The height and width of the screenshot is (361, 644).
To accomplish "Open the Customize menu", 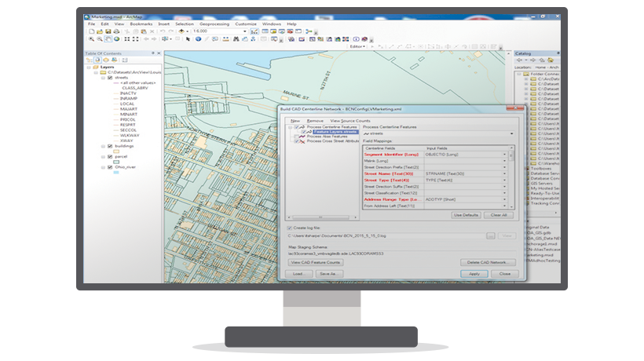I will tap(246, 24).
